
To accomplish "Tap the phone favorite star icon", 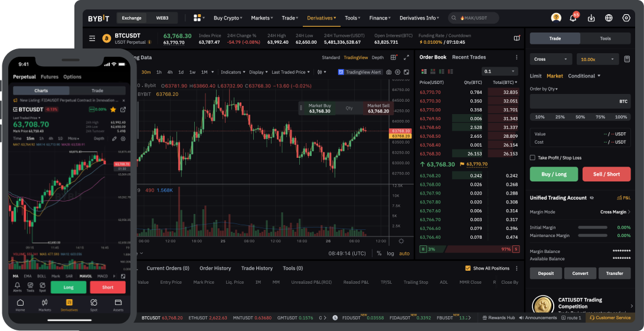I will [x=113, y=109].
